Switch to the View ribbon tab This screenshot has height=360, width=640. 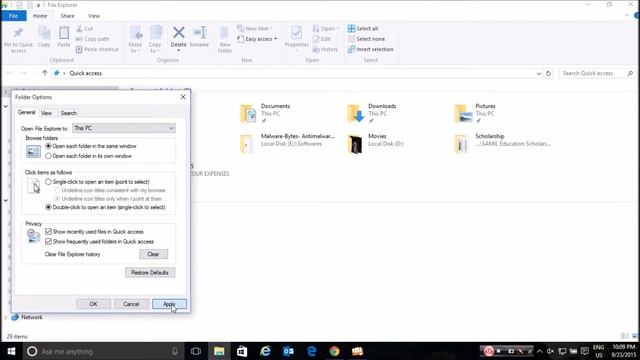94,16
